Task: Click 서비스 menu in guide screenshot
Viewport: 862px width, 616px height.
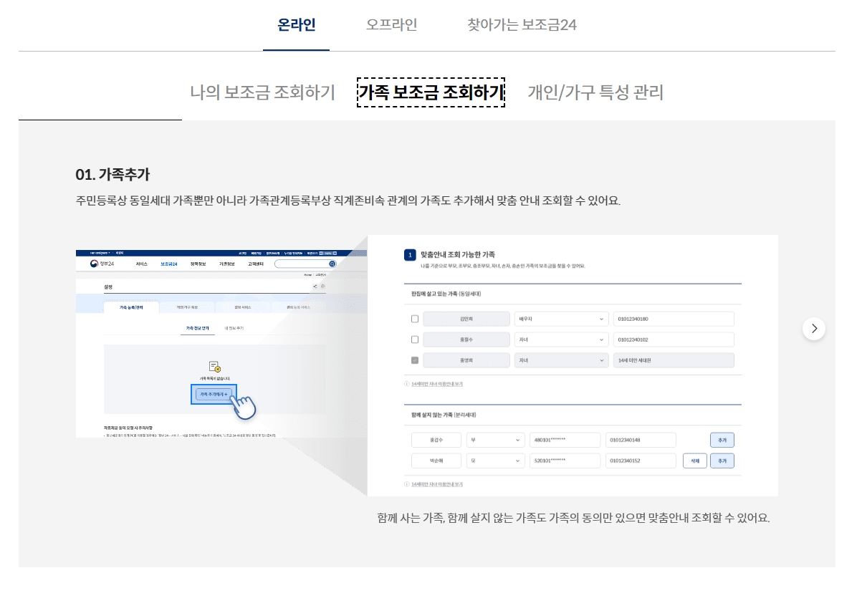Action: pos(142,264)
